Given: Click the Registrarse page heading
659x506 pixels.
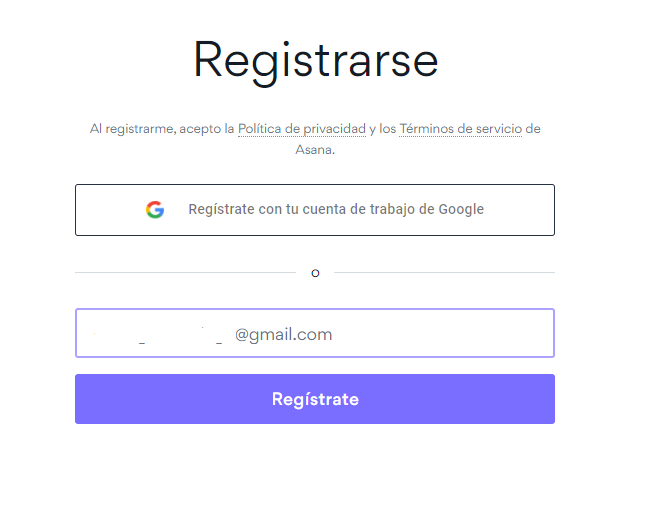Looking at the screenshot, I should tap(316, 60).
